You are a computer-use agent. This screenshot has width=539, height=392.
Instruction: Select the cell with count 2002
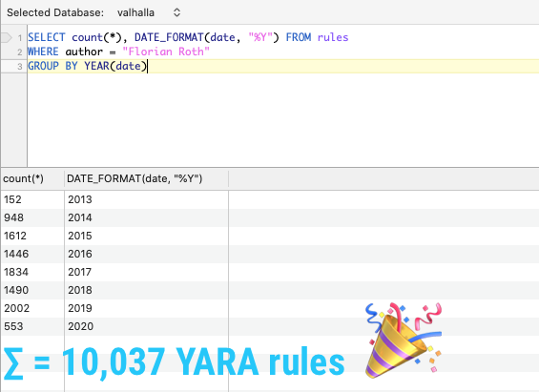[x=32, y=308]
